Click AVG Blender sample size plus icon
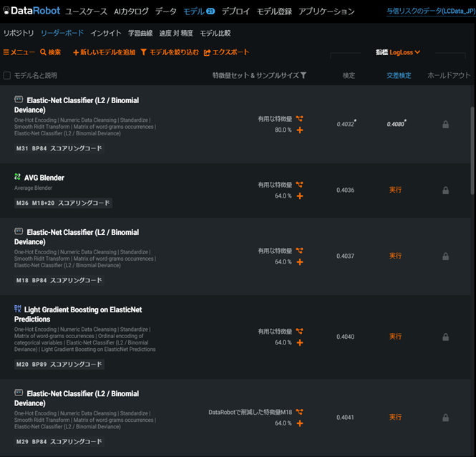The image size is (476, 457). [x=300, y=196]
